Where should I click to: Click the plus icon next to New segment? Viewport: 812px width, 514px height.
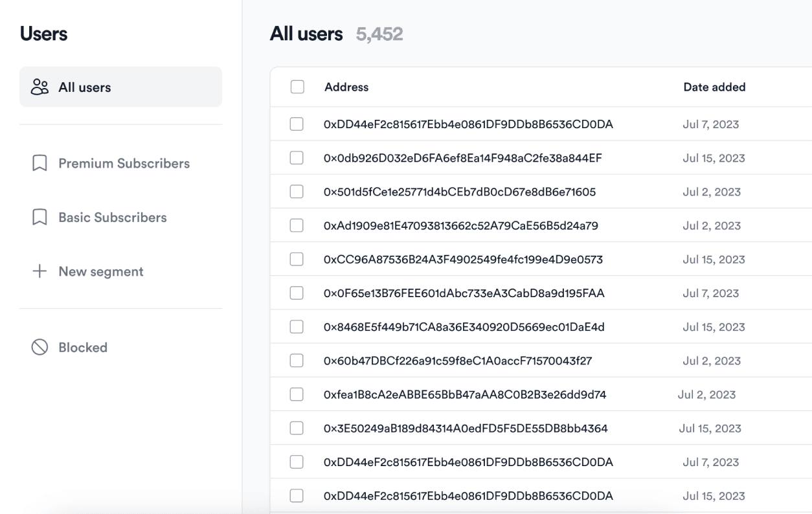coord(38,271)
